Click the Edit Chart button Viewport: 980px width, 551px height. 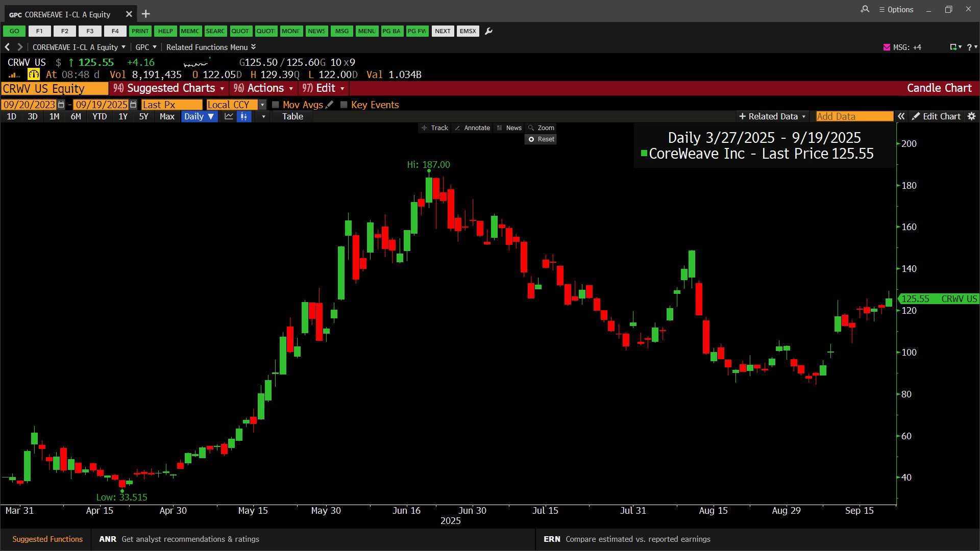[936, 116]
